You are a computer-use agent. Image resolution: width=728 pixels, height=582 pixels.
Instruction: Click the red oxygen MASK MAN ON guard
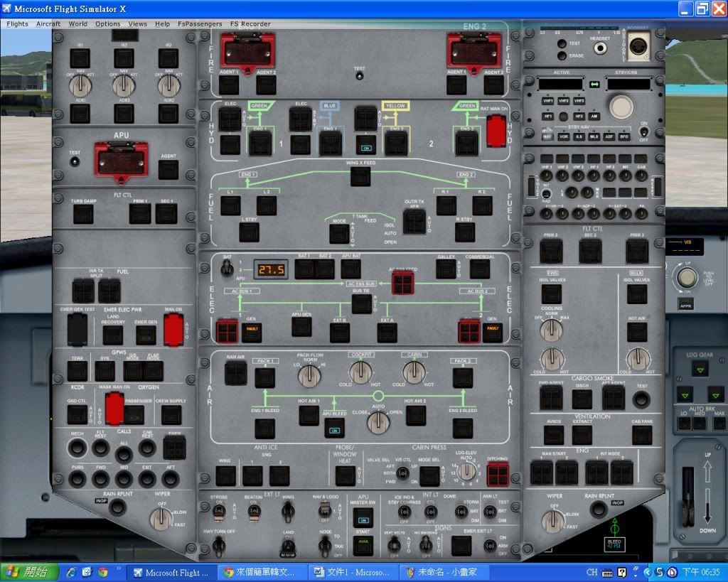114,409
